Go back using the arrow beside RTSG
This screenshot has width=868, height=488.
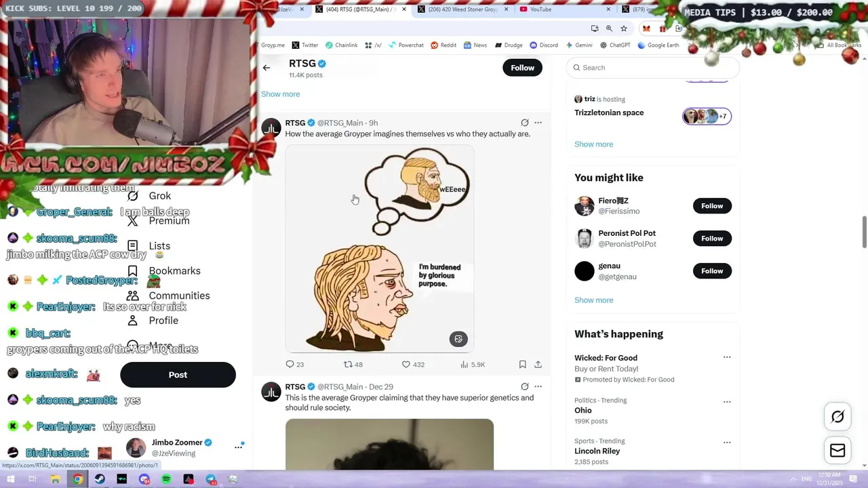click(x=267, y=68)
